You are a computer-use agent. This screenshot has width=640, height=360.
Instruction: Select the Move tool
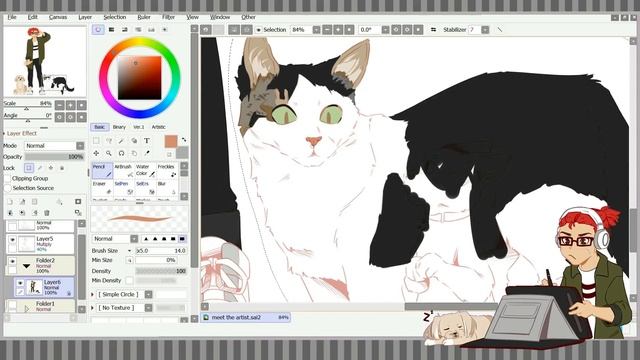tap(96, 153)
